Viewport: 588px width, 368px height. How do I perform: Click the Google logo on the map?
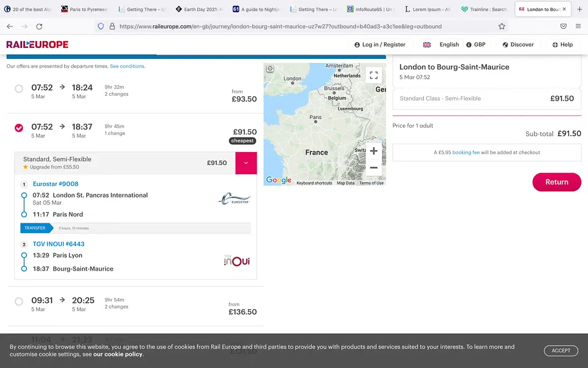tap(279, 180)
